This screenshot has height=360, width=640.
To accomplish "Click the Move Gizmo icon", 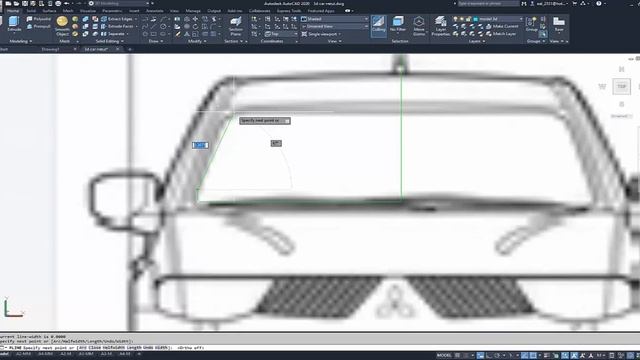I will click(419, 26).
